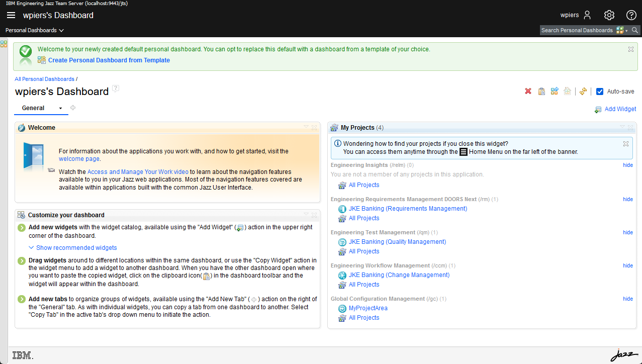Click the Add Widget icon
Viewport: 642px width, 364px height.
[598, 109]
